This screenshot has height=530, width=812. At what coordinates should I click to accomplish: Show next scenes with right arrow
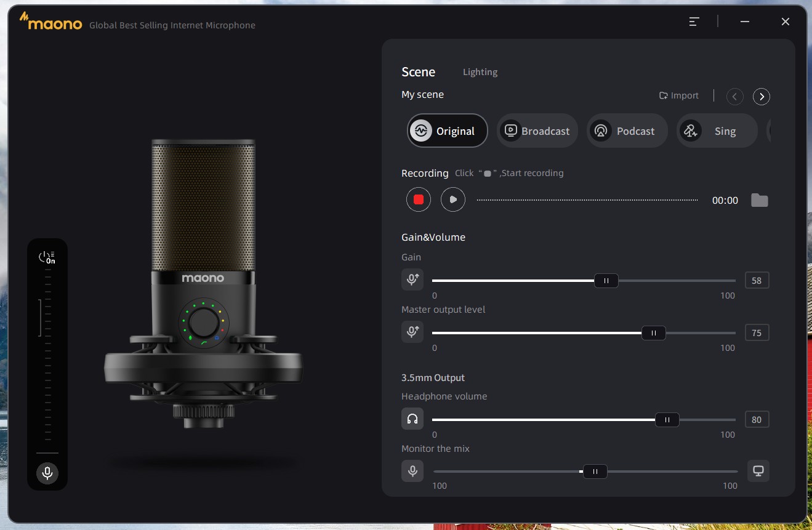pos(762,97)
